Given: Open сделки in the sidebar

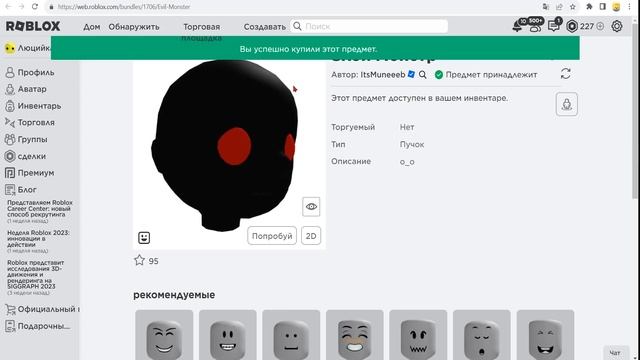Looking at the screenshot, I should [31, 156].
